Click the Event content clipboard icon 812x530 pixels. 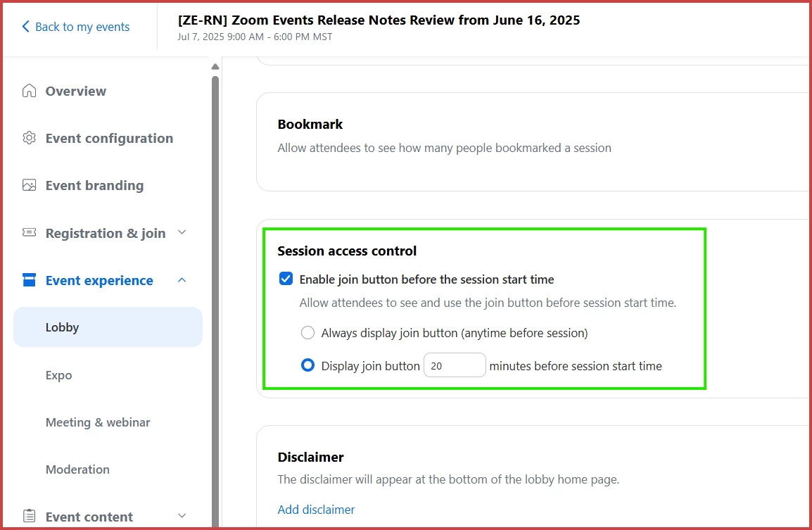29,516
